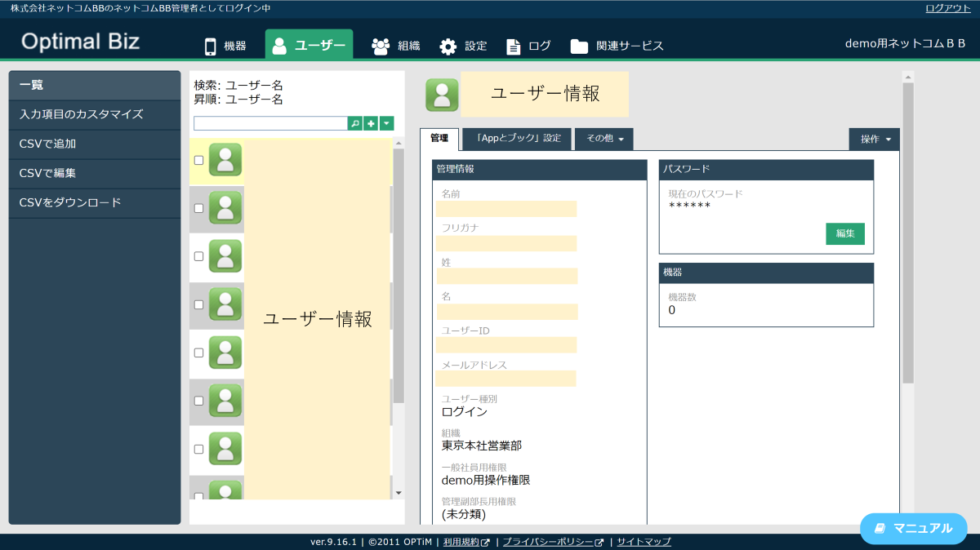Click the user list scrollbar down arrow

[399, 493]
